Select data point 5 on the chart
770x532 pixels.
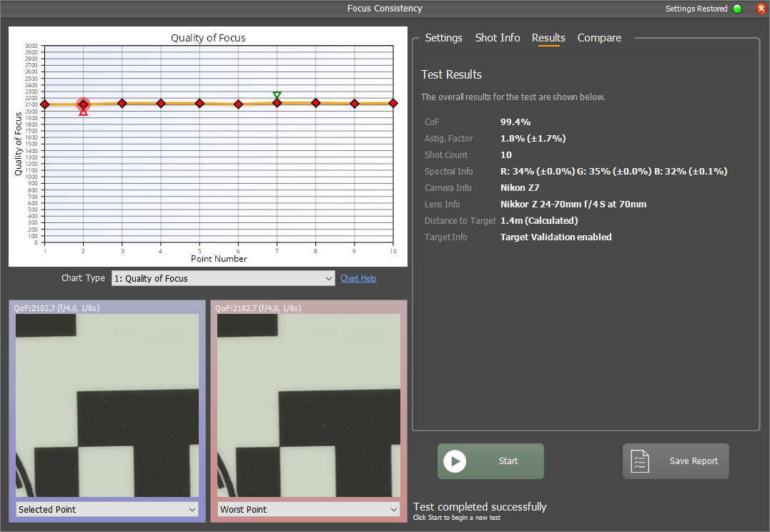coord(199,103)
